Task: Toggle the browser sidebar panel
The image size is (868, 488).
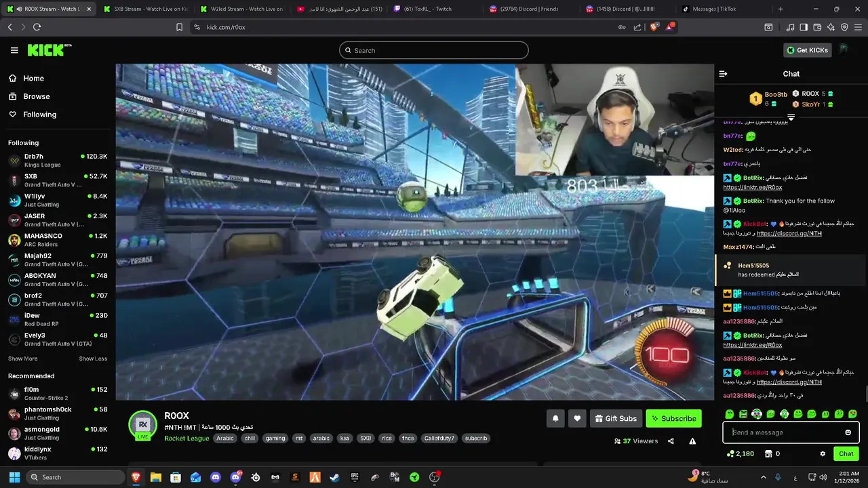Action: 804,27
